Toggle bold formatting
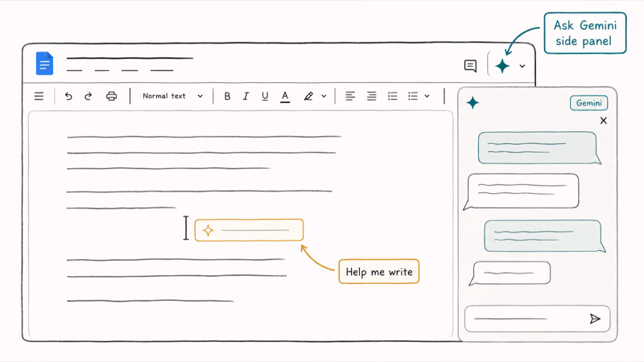The height and width of the screenshot is (362, 644). point(227,96)
